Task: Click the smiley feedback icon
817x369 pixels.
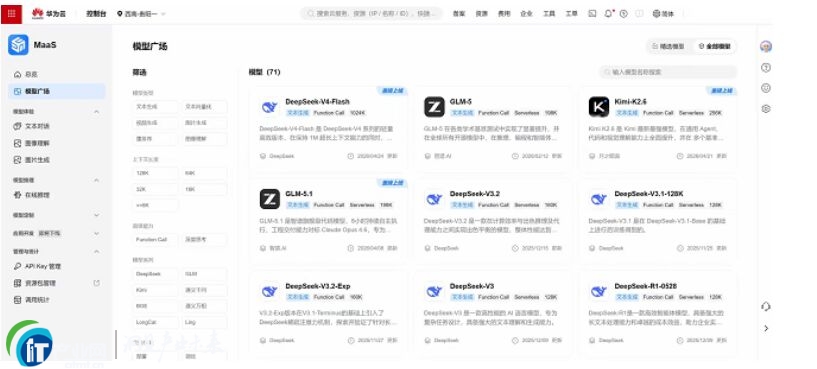Action: point(765,88)
